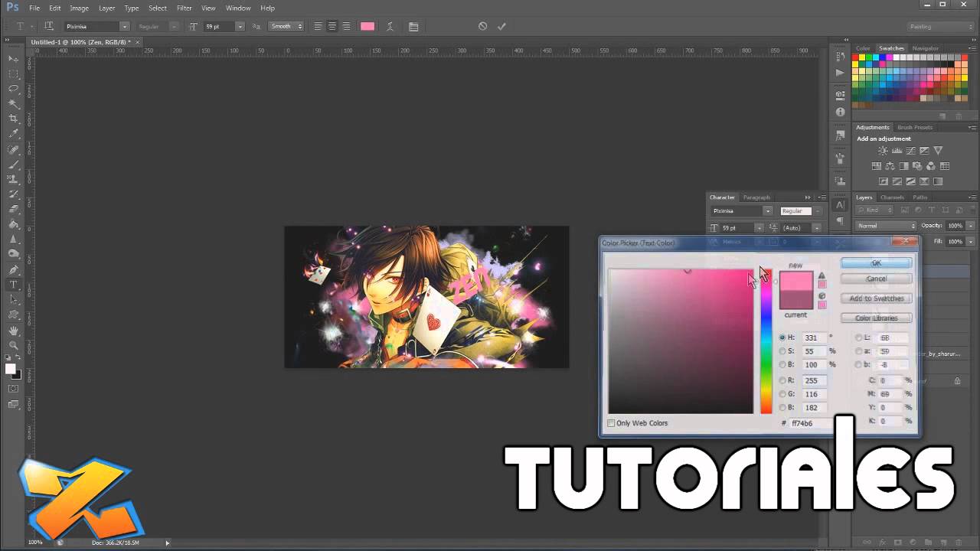
Task: Open Color Libraries from the Color Picker
Action: click(x=877, y=318)
